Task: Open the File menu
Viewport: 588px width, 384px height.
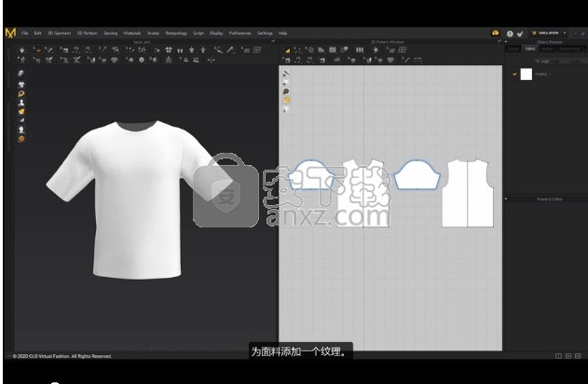Action: pos(25,33)
